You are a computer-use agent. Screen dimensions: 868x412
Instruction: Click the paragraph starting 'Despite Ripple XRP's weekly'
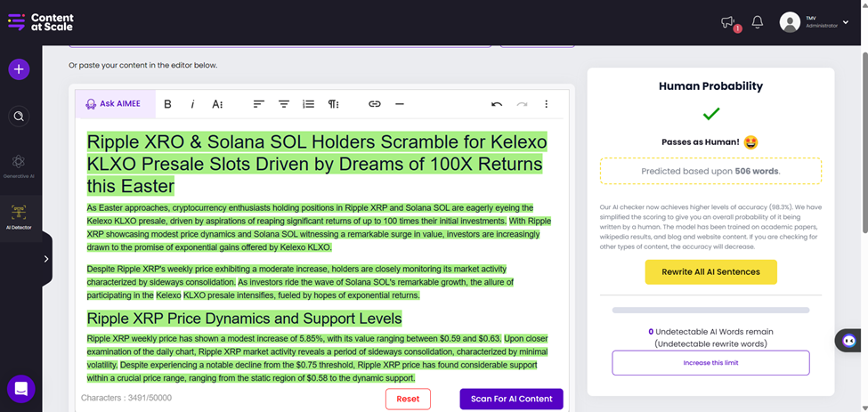pyautogui.click(x=300, y=282)
